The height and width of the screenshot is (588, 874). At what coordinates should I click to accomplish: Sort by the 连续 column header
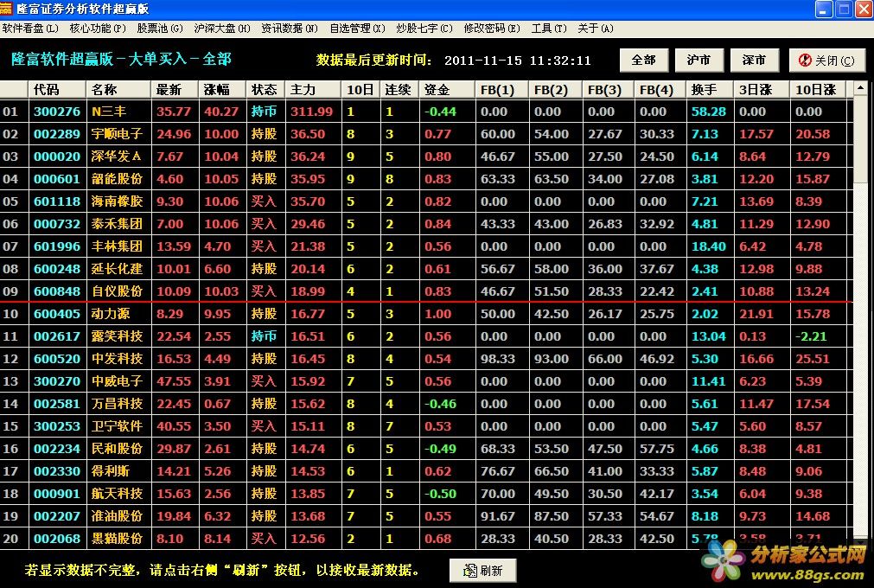click(x=399, y=89)
